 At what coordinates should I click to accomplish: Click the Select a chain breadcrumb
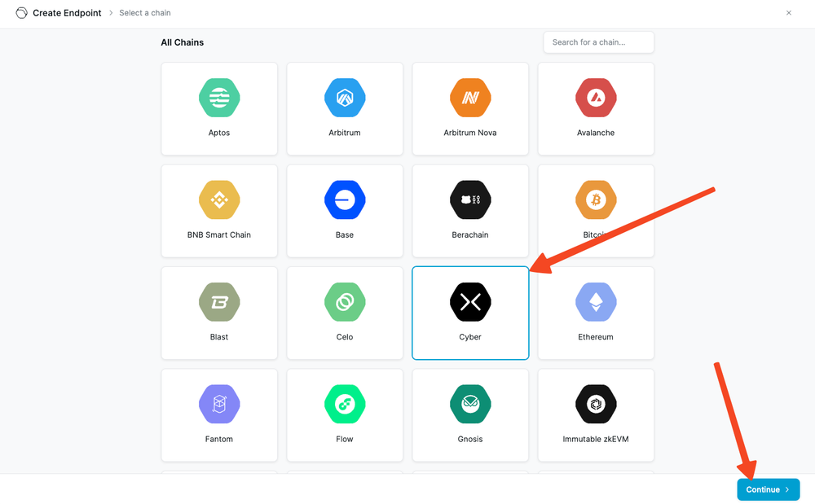coord(145,13)
